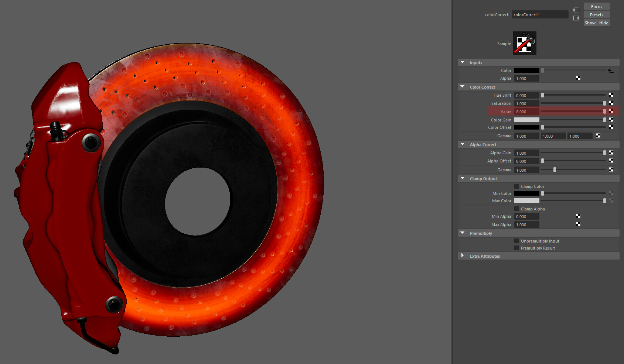Click the map icon next to Max Color

[611, 200]
